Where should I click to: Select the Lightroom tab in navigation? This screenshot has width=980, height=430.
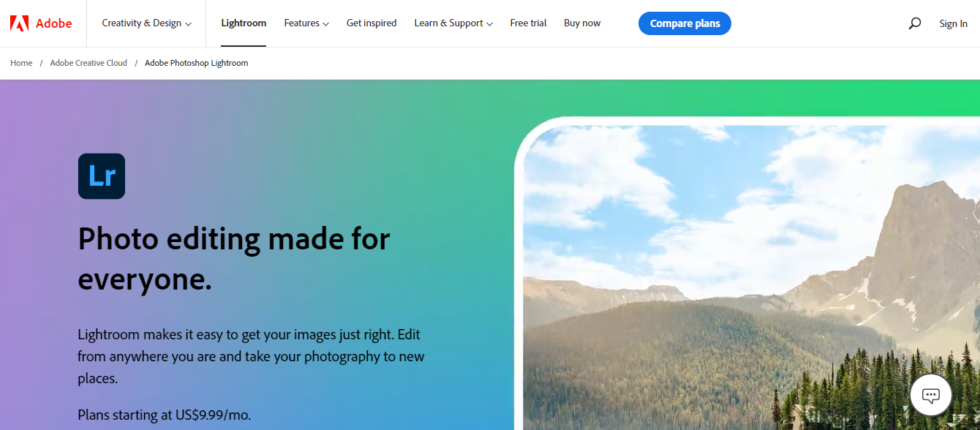pyautogui.click(x=244, y=23)
